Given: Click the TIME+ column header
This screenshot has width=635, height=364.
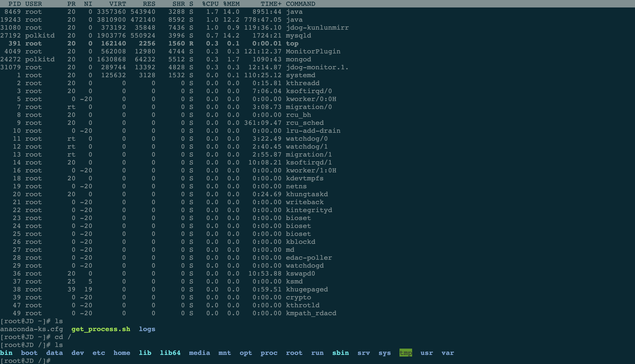Looking at the screenshot, I should pyautogui.click(x=271, y=4).
